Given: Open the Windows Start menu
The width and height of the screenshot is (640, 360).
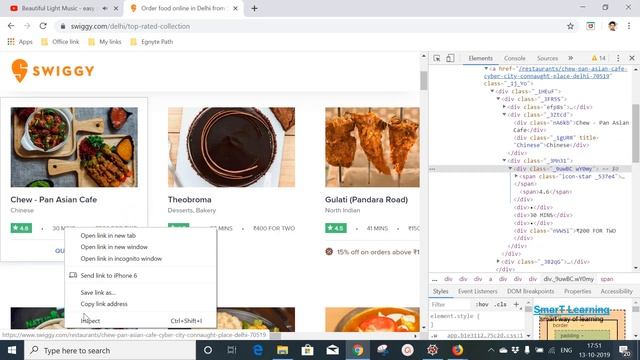Looking at the screenshot, I should [x=12, y=350].
